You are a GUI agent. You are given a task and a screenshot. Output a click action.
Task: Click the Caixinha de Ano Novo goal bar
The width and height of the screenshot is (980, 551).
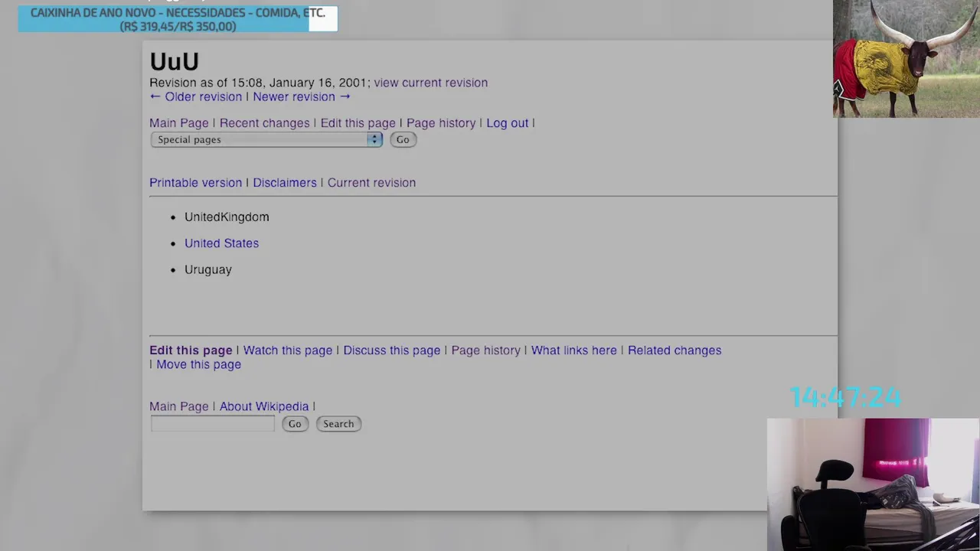[178, 19]
